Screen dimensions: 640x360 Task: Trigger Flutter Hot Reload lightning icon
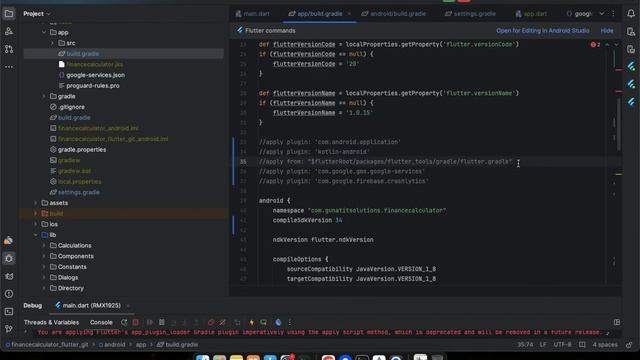coord(252,322)
